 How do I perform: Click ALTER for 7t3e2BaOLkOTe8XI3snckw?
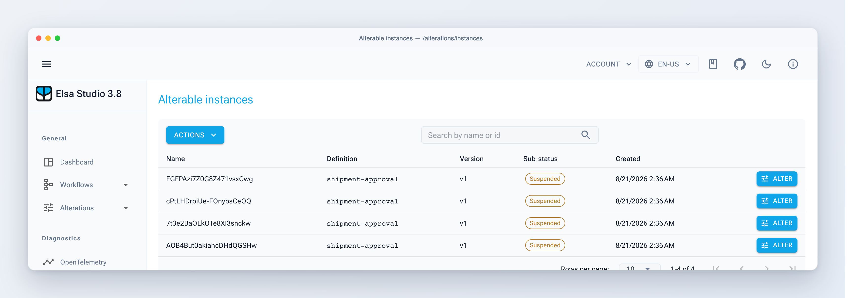click(x=777, y=223)
